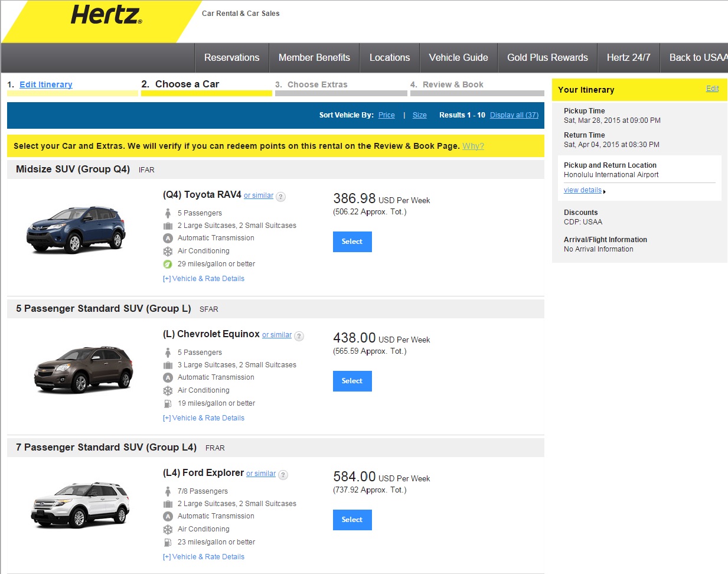The image size is (728, 574).
Task: Click suitcase icon in Ford Explorer listing
Action: [x=168, y=504]
